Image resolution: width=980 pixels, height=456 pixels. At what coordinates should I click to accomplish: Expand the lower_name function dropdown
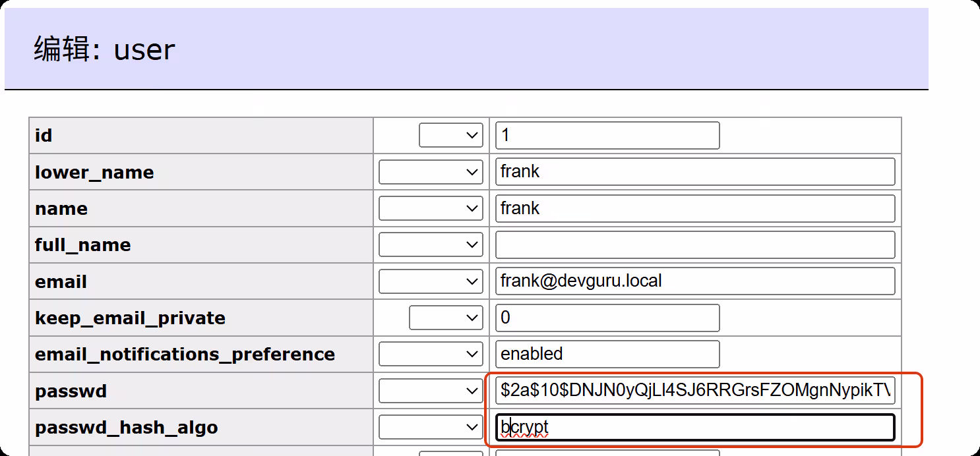[x=431, y=173]
